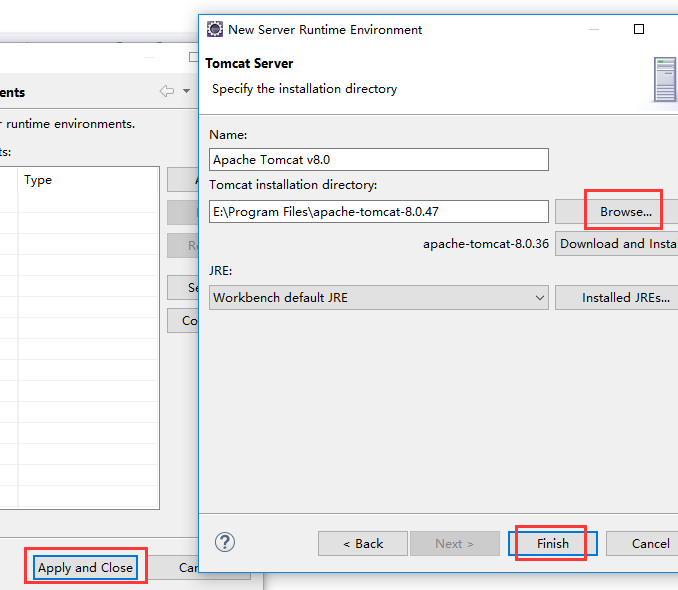Click the Browse... button for Tomcat directory

(x=617, y=212)
